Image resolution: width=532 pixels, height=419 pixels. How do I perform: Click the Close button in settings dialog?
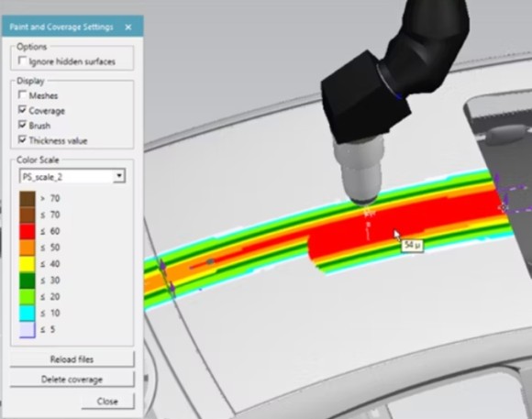tap(107, 401)
